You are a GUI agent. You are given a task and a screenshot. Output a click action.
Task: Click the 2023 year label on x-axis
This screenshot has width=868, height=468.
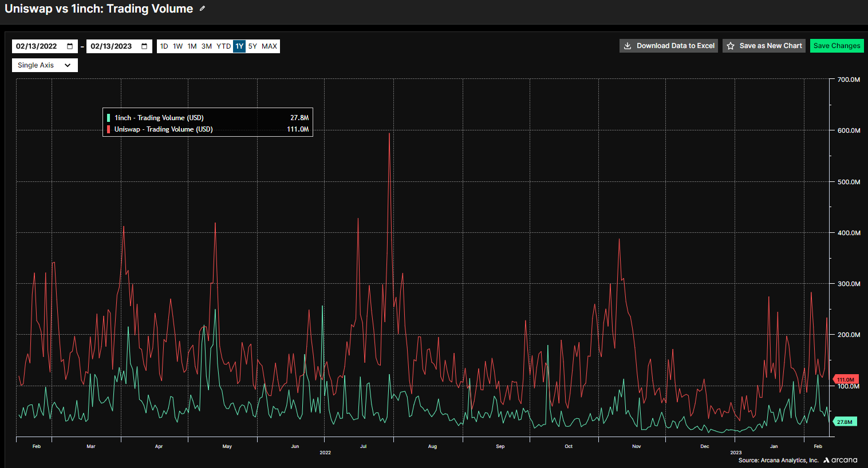point(736,453)
